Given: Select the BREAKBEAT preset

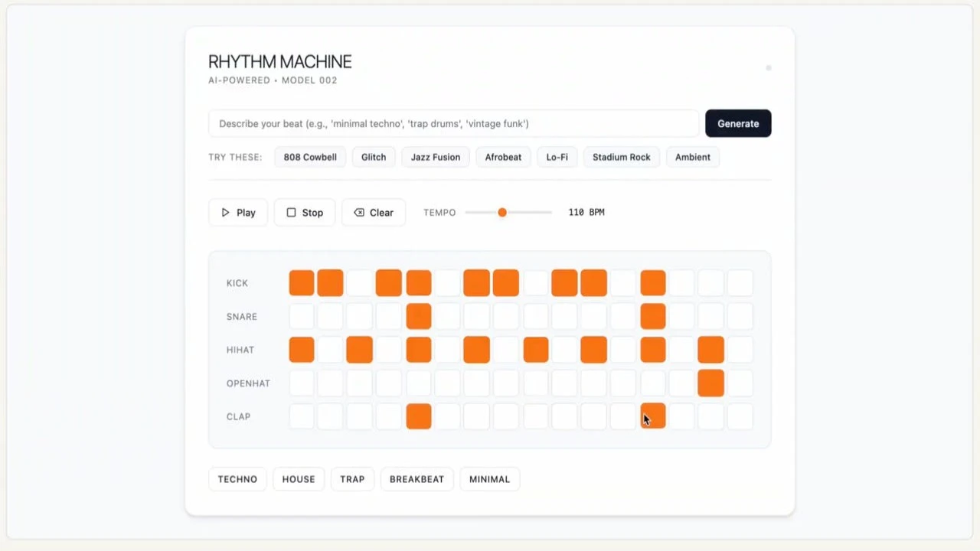Looking at the screenshot, I should coord(417,479).
